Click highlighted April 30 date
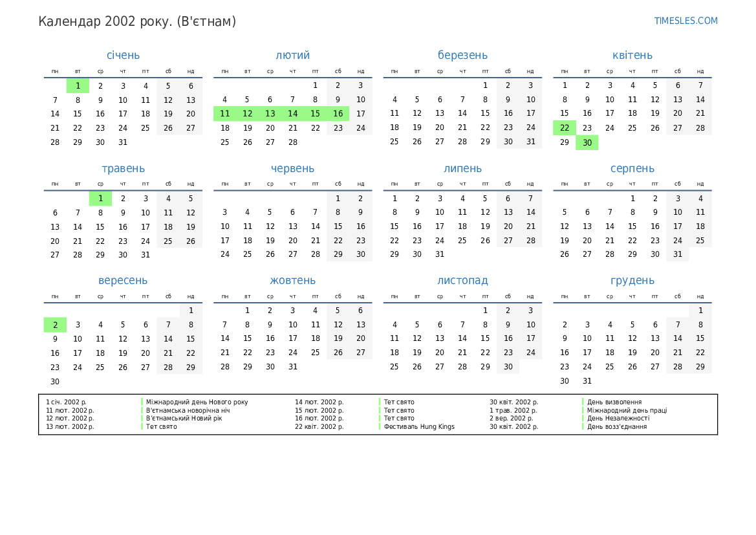Screen dimensions: 756x535 click(x=587, y=142)
